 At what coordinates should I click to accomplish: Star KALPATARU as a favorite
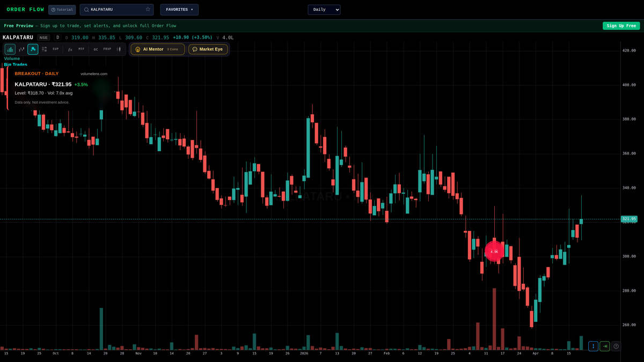pyautogui.click(x=148, y=10)
